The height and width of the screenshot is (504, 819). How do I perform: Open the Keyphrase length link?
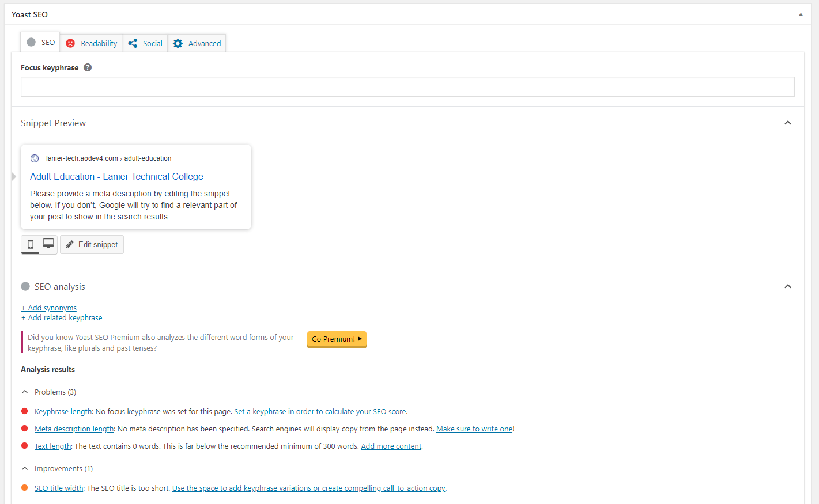(63, 412)
